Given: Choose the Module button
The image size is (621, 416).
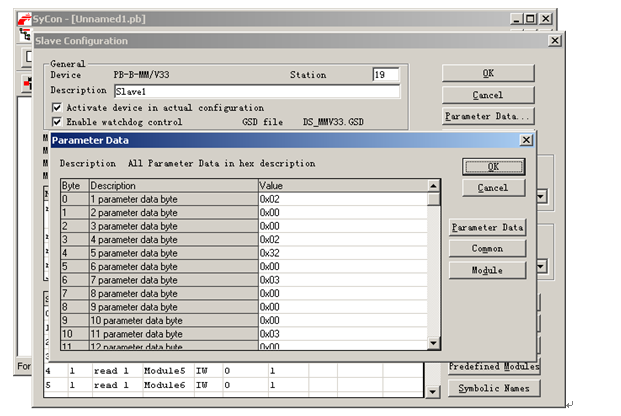Looking at the screenshot, I should pos(487,271).
